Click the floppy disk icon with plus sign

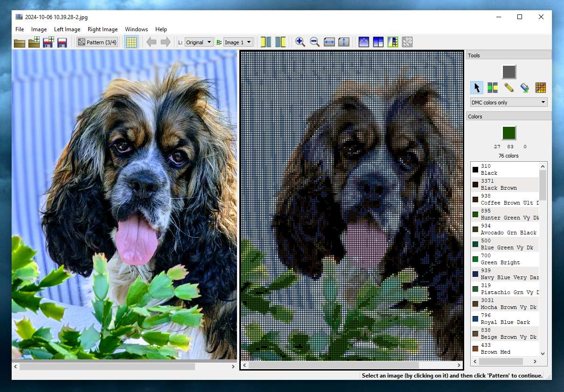48,42
